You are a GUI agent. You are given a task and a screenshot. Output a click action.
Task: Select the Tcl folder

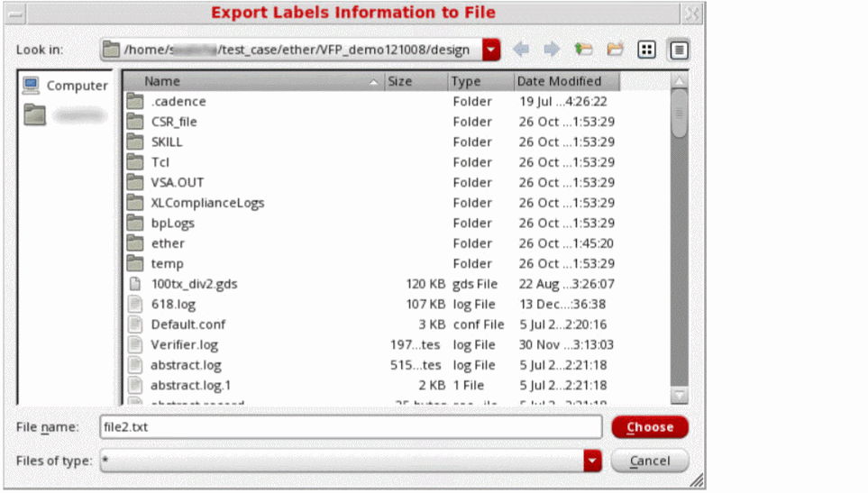pyautogui.click(x=160, y=162)
